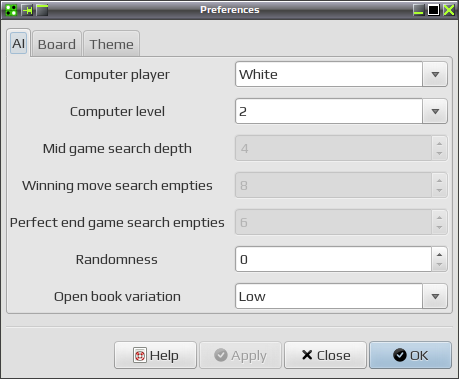Click the Apply button

[240, 355]
